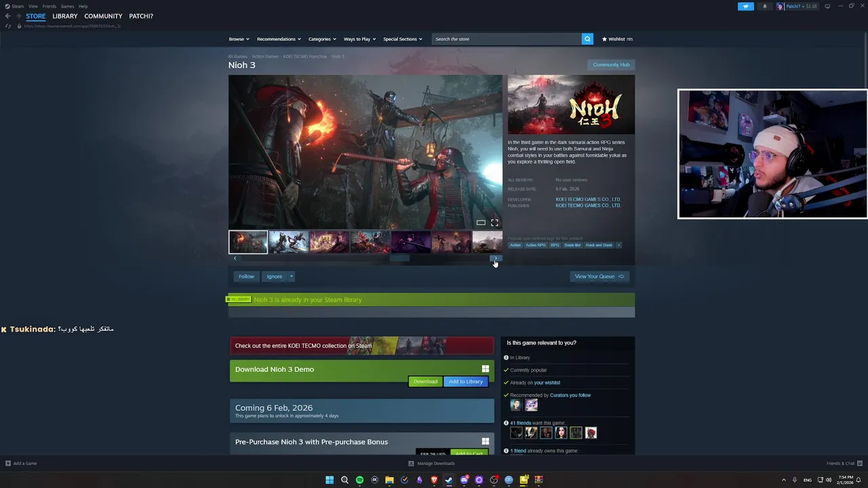Click the Ignore button
Image resolution: width=868 pixels, height=488 pixels.
(x=274, y=277)
